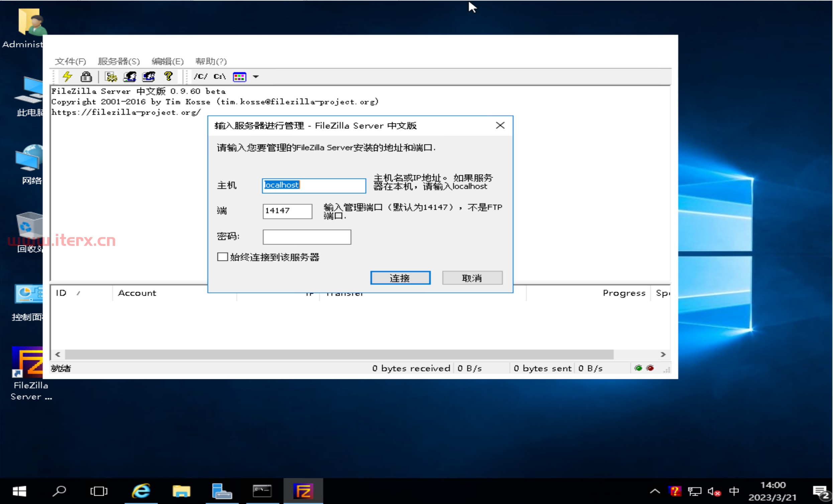Click the tray shield question mark icon
The width and height of the screenshot is (833, 504).
point(675,491)
